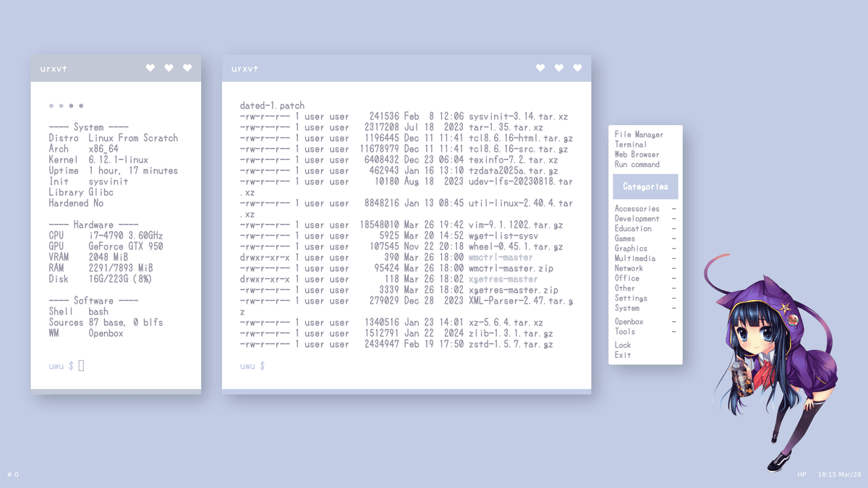Click the middle heart in the system info urxvt title bar
The image size is (868, 488).
(x=169, y=68)
